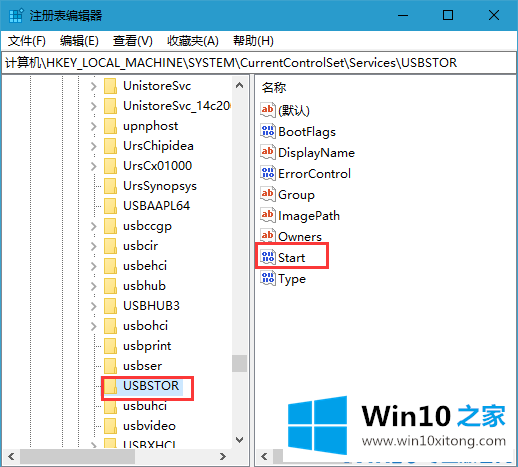Viewport: 518px width, 467px height.
Task: Expand the upnphost key
Action: coord(94,126)
